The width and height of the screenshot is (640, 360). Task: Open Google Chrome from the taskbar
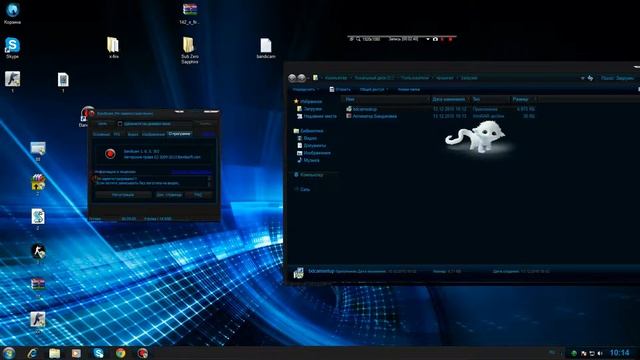pos(120,353)
